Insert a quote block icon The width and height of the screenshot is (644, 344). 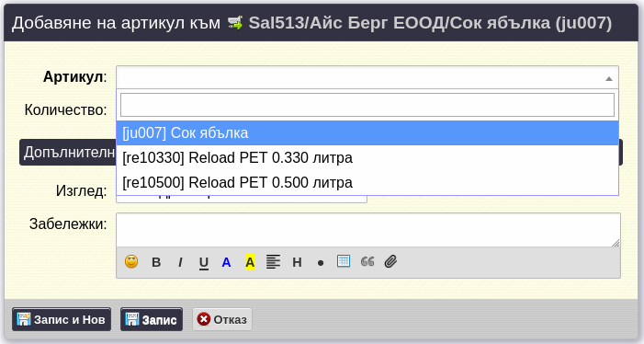click(x=367, y=261)
